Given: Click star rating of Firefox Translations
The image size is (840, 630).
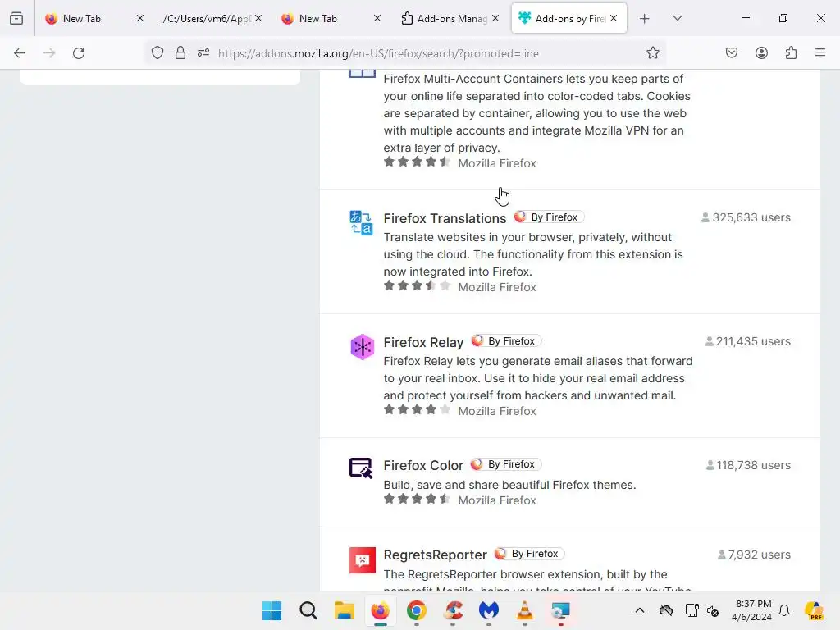Looking at the screenshot, I should pos(417,286).
